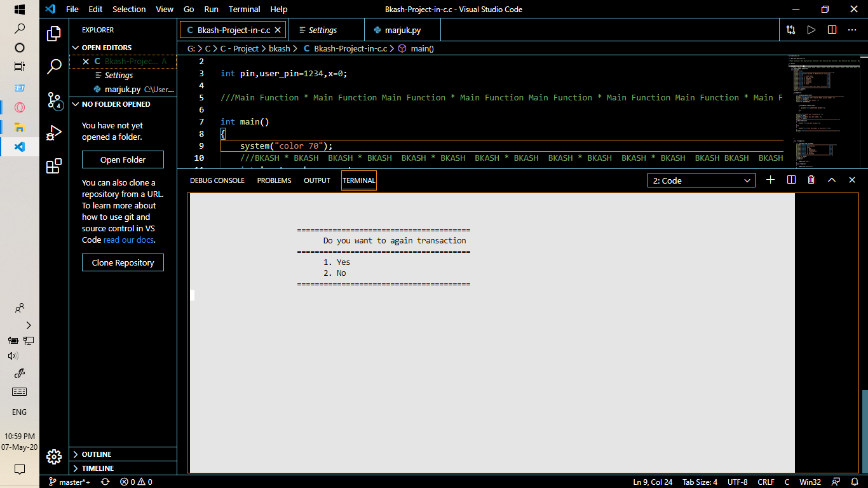Switch to the PROBLEMS panel tab
Screen dimensions: 868x488
[x=274, y=180]
